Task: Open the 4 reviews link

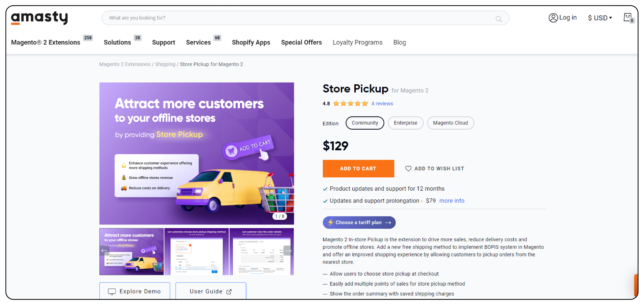Action: click(382, 104)
